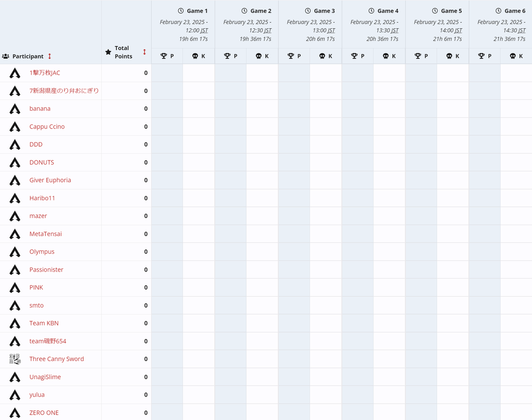Viewport: 532px width, 420px height.
Task: Click Game 5 column header title
Action: pyautogui.click(x=451, y=11)
